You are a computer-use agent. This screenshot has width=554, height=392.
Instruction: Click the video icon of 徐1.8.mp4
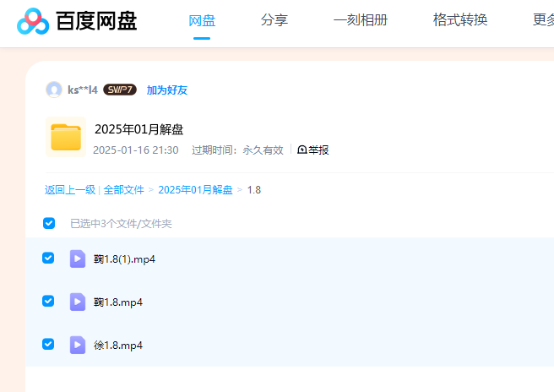(x=78, y=345)
